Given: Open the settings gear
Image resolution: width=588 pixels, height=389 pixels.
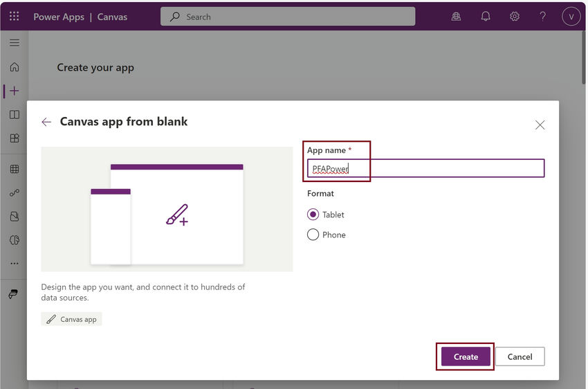Looking at the screenshot, I should tap(515, 17).
